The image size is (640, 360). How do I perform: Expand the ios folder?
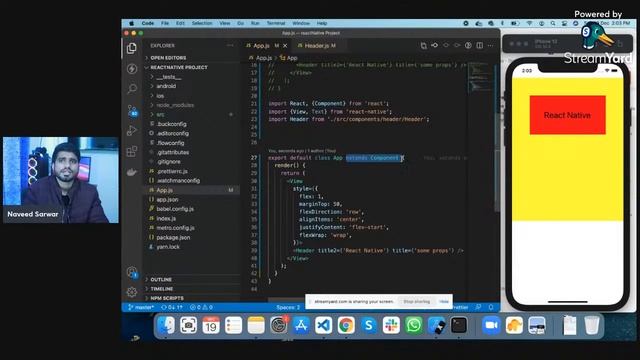tap(160, 96)
